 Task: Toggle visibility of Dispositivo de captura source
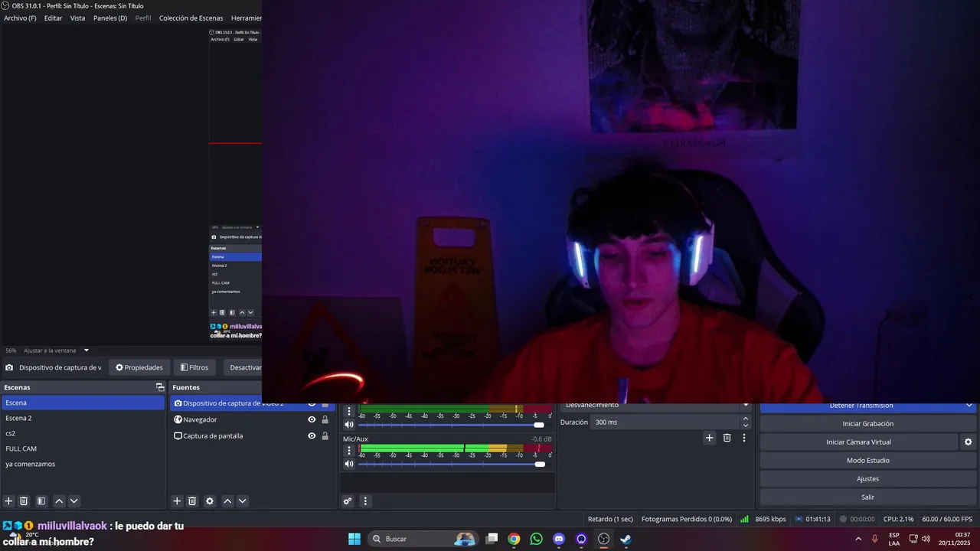pyautogui.click(x=312, y=404)
